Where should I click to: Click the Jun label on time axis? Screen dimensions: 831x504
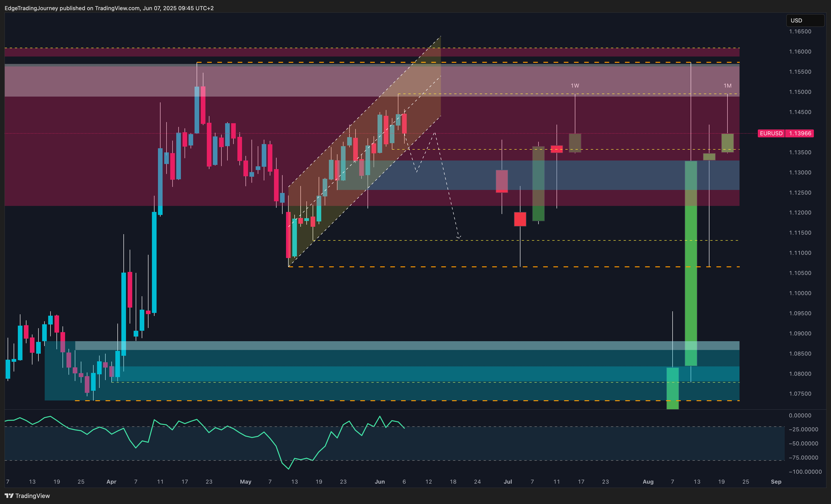click(380, 482)
